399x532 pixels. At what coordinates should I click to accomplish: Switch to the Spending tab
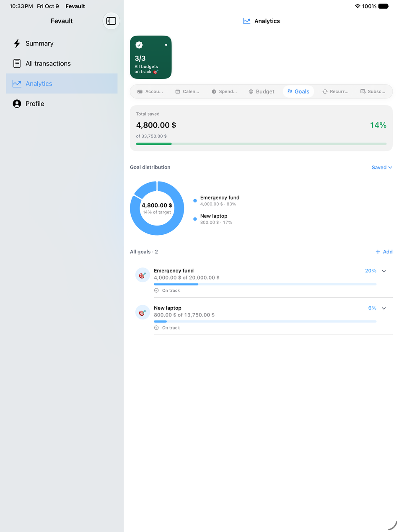pos(224,91)
